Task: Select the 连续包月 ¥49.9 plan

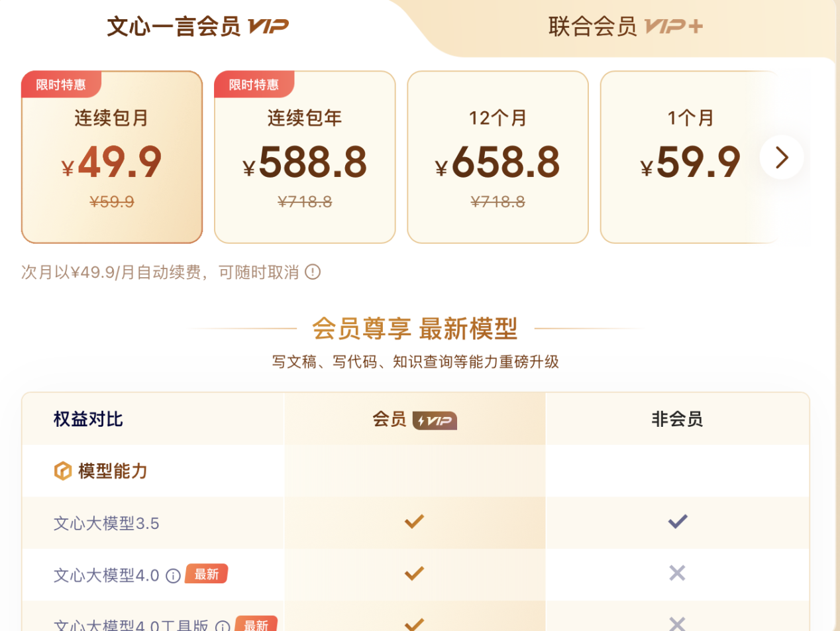Action: point(112,157)
